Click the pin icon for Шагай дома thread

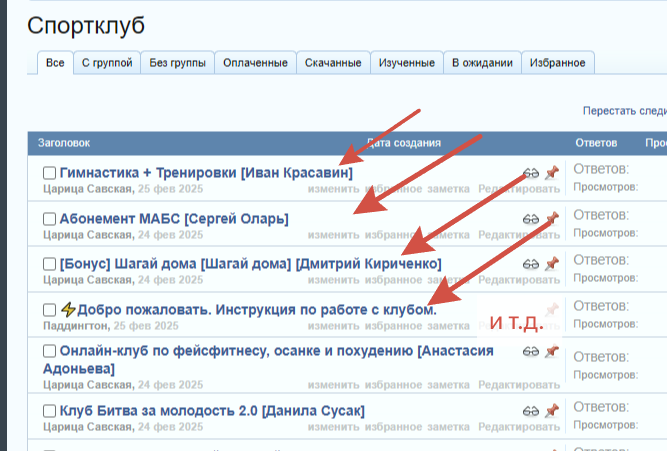(x=551, y=264)
